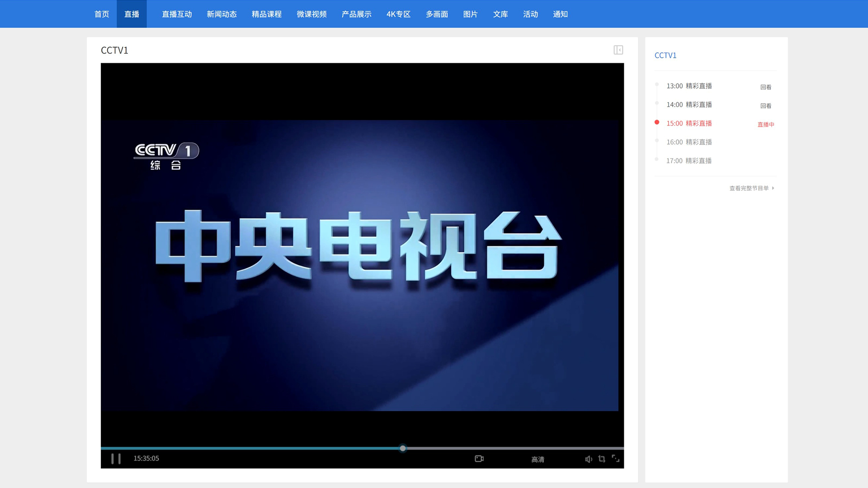Click the video frame showing 中央电视台
Viewport: 868px width, 488px height.
[x=359, y=265]
